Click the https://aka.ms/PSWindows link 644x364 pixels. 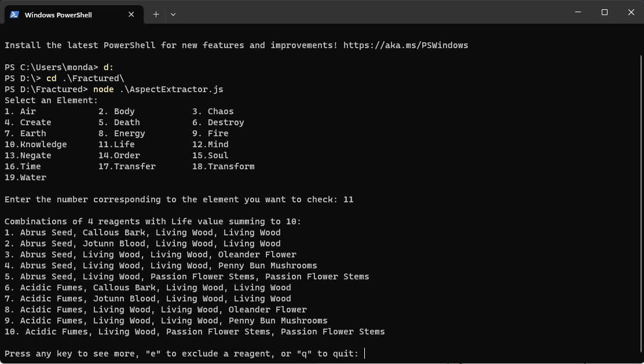tap(406, 45)
